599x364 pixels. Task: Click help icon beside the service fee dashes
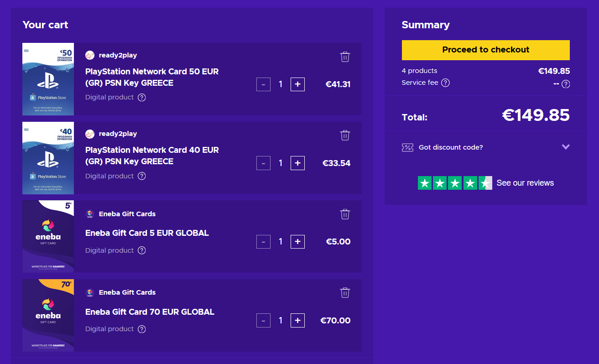(566, 84)
